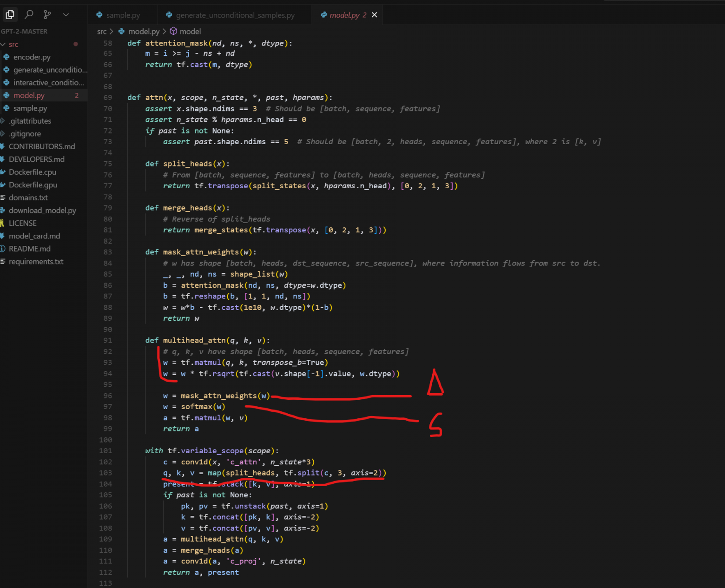The height and width of the screenshot is (588, 725).
Task: Open the Source Control icon
Action: tap(47, 15)
